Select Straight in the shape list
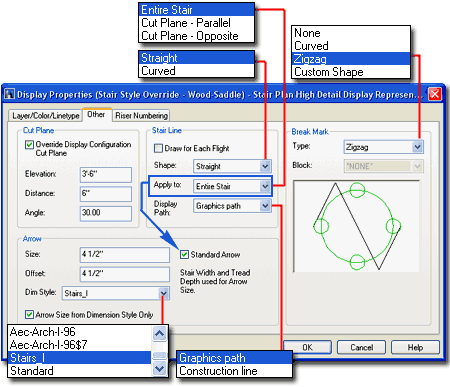450x387 pixels. pyautogui.click(x=197, y=58)
